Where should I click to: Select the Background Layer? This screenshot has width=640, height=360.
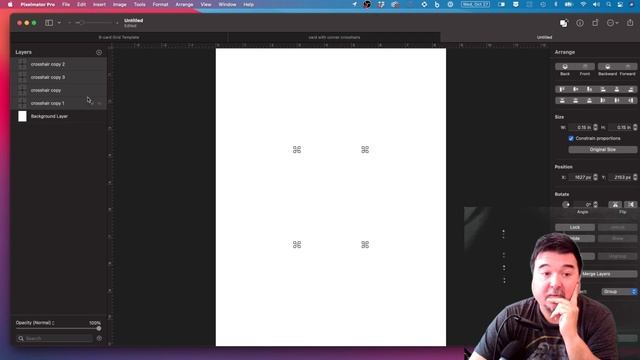(59, 116)
